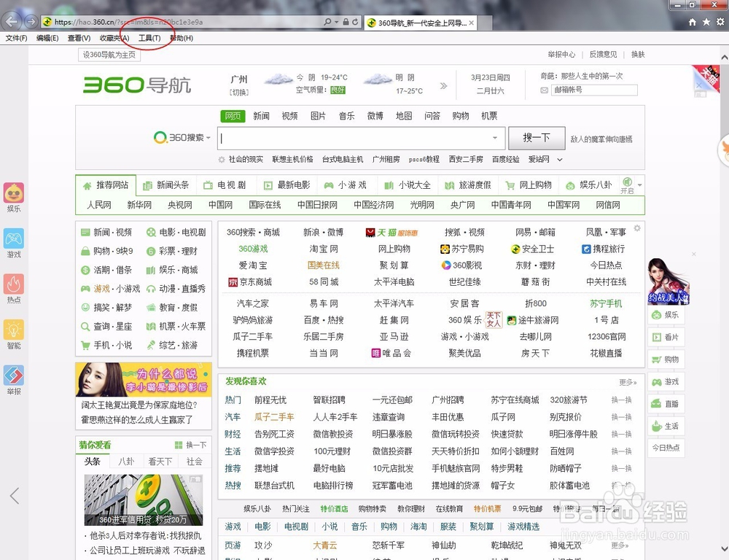Image resolution: width=729 pixels, height=560 pixels.
Task: Click the 京东商城 site link
Action: pyautogui.click(x=250, y=282)
